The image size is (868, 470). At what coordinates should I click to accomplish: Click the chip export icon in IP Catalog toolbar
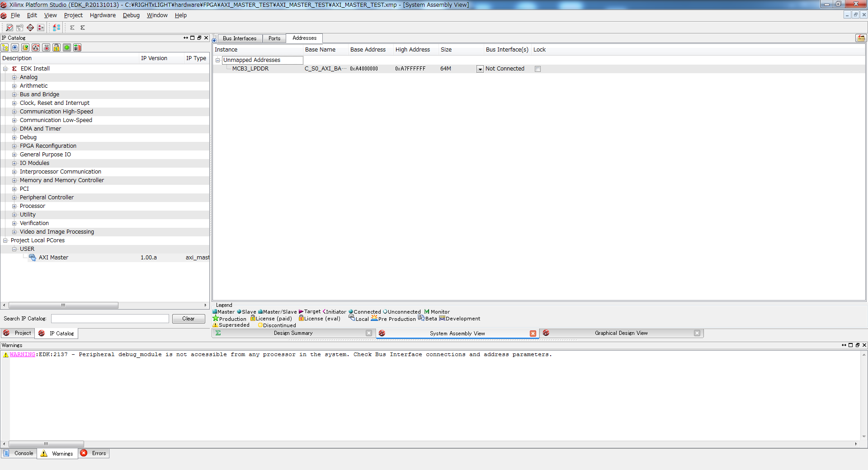77,47
